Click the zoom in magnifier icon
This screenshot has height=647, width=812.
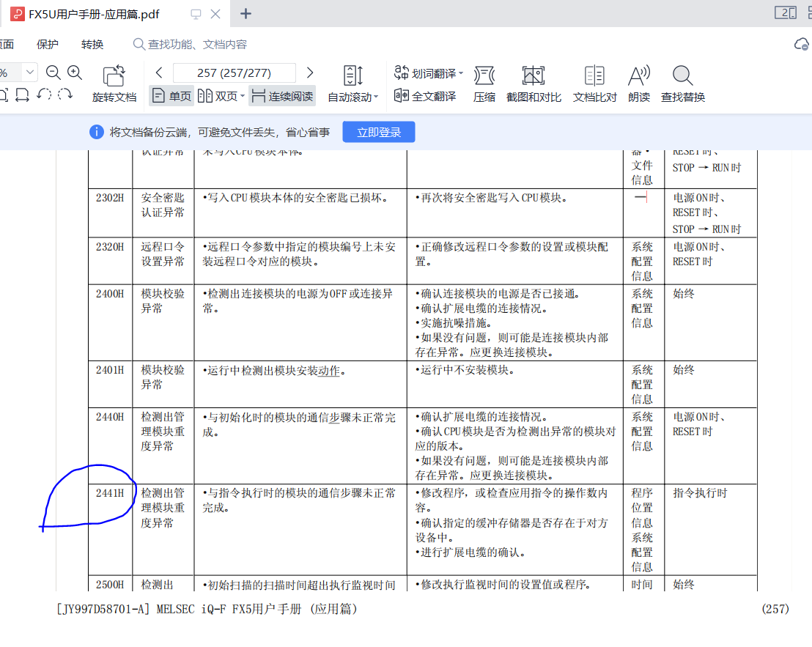click(75, 72)
